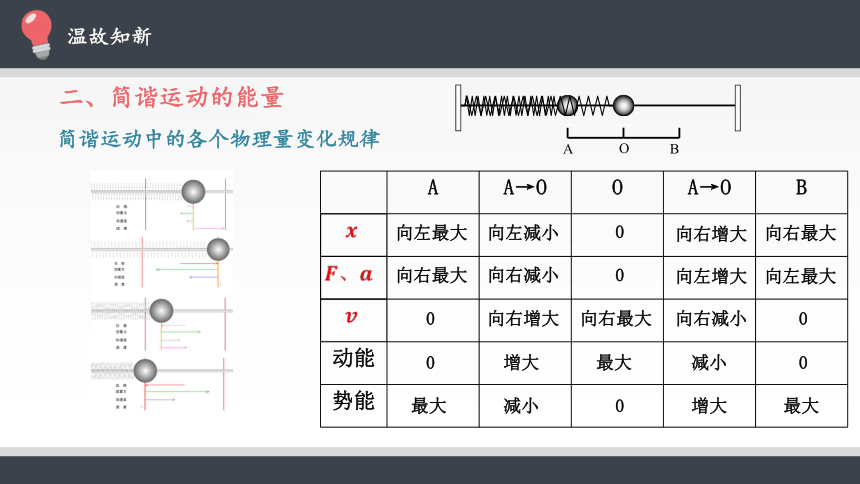Viewport: 860px width, 484px height.
Task: Click 最大 in the 动能 row
Action: (x=614, y=363)
